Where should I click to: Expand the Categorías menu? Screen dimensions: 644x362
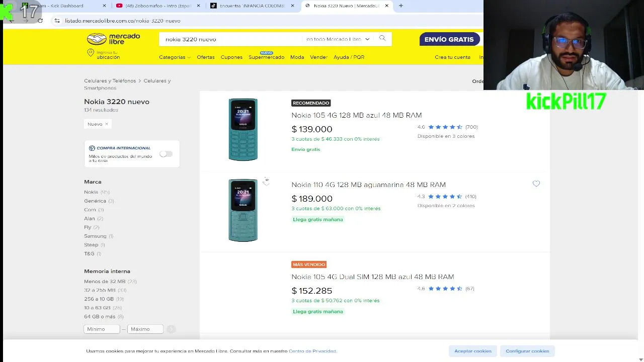175,57
